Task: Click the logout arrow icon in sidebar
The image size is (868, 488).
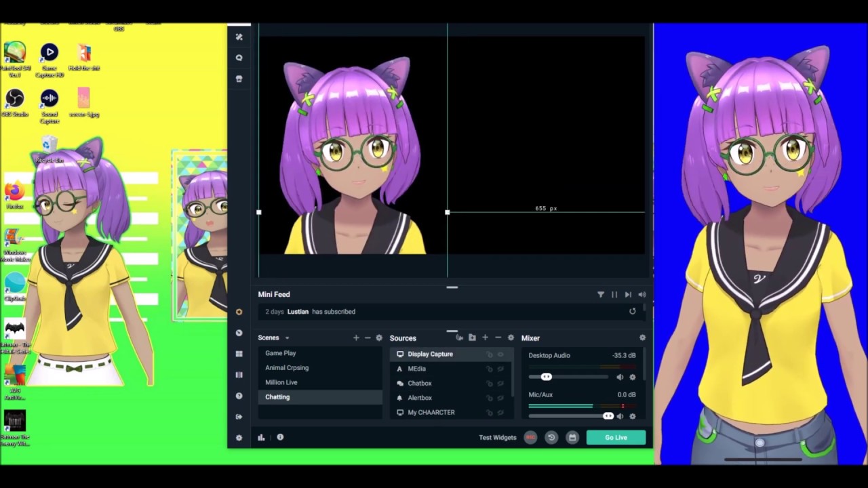Action: point(239,417)
